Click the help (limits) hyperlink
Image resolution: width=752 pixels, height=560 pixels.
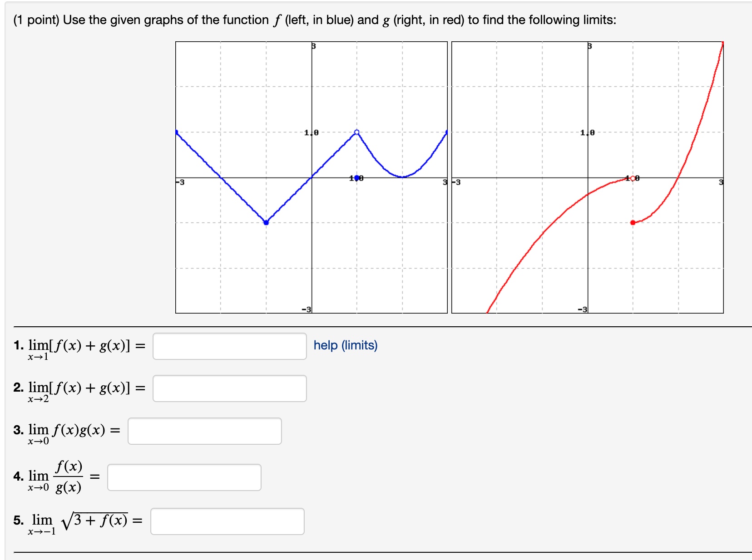pyautogui.click(x=345, y=345)
